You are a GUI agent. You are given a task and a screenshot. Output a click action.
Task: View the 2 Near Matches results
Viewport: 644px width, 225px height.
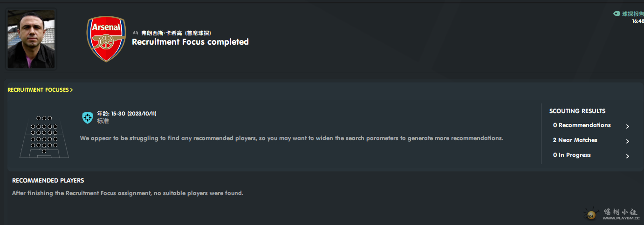tap(575, 140)
